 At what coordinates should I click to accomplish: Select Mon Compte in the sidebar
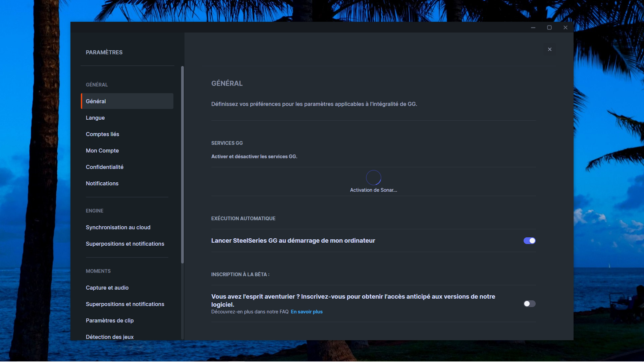click(127, 150)
